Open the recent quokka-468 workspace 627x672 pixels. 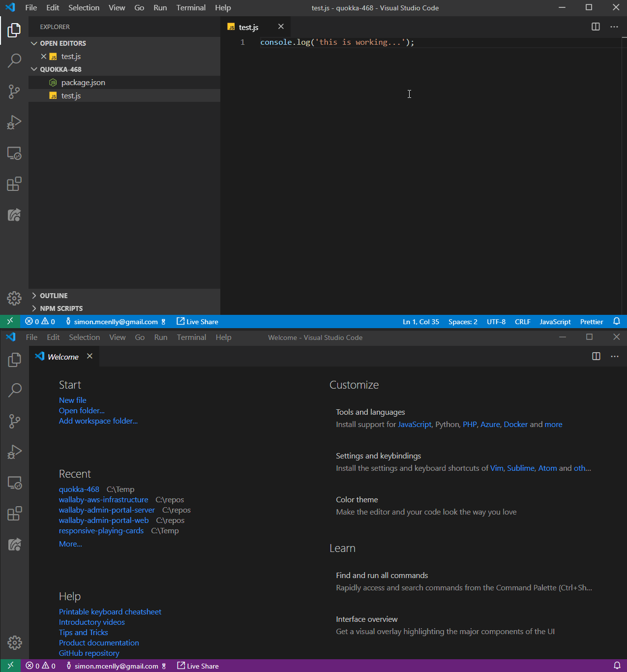[x=79, y=489]
